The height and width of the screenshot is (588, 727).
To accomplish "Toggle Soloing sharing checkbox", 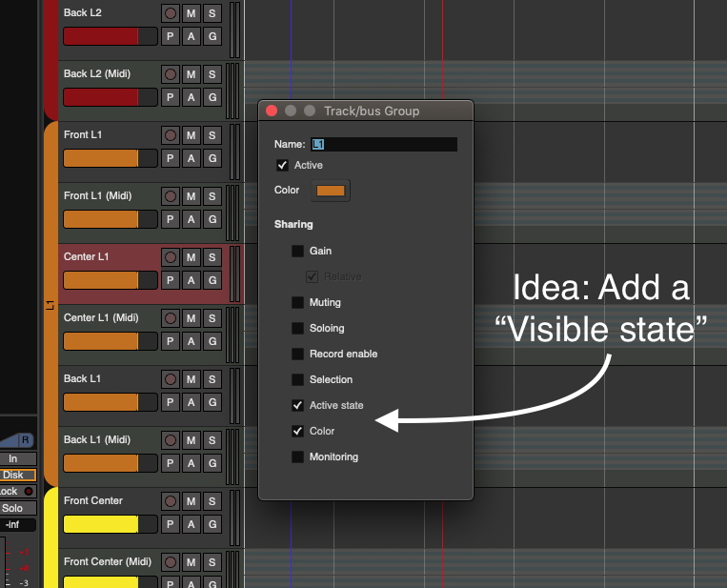I will point(298,329).
